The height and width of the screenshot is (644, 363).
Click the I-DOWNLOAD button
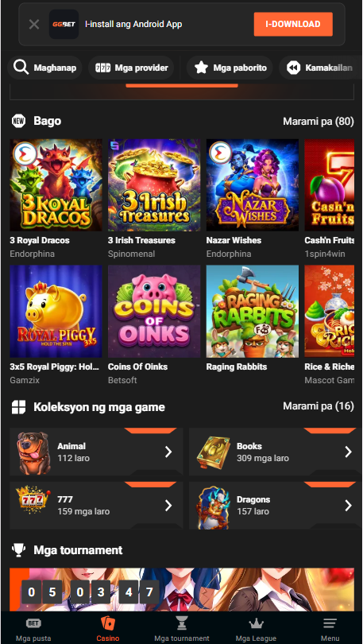[x=293, y=24]
